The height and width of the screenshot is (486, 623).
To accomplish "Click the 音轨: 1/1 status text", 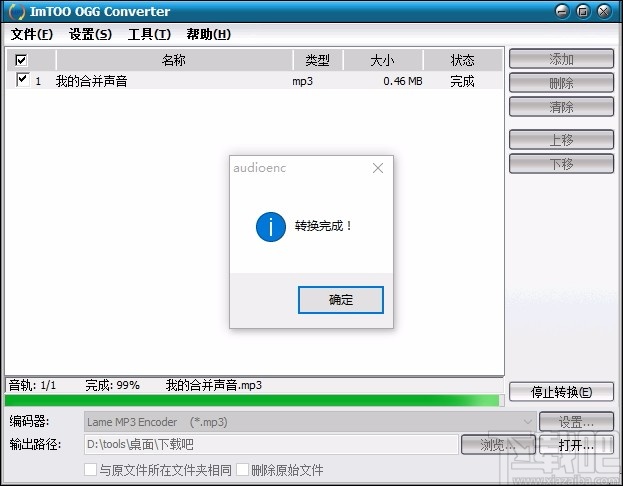I will click(x=33, y=385).
